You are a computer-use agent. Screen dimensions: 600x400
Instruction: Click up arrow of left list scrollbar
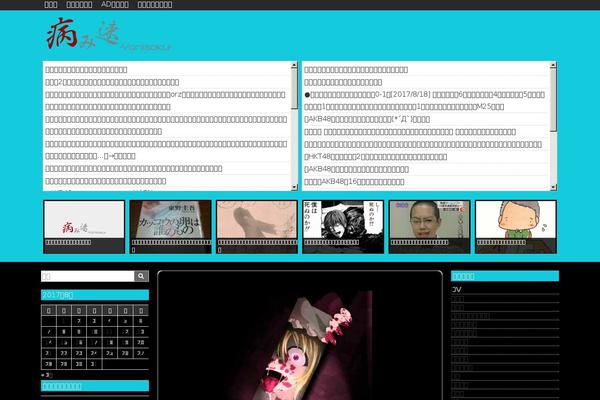(294, 65)
